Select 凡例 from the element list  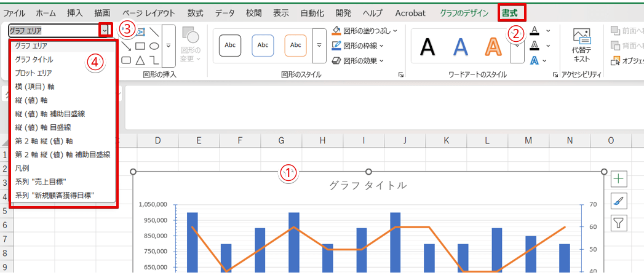pos(22,168)
